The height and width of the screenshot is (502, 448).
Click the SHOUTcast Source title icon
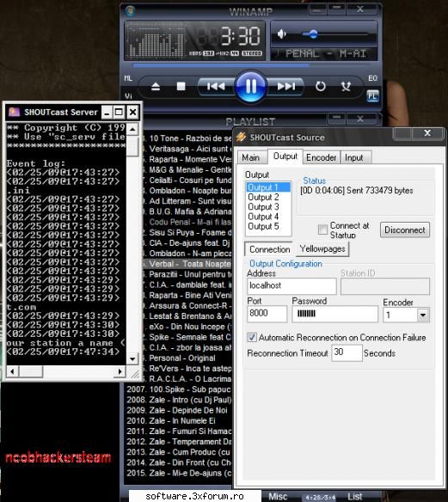coord(241,138)
